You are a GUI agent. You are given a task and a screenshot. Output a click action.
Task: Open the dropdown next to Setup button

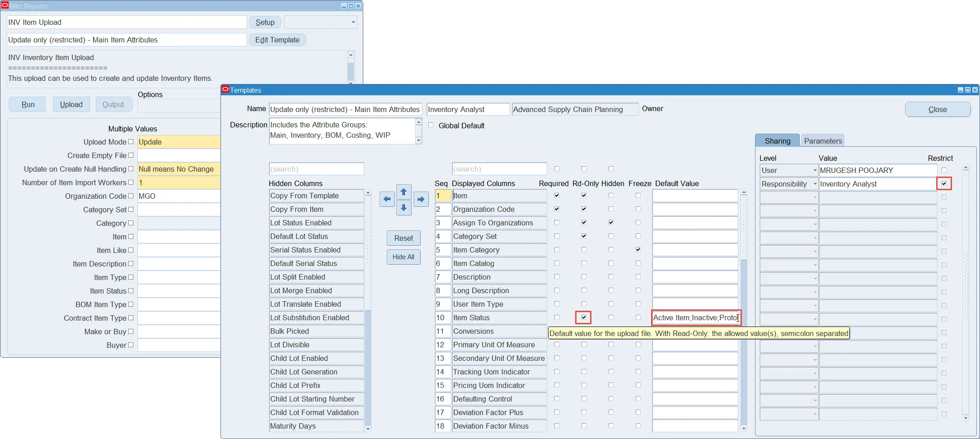320,22
